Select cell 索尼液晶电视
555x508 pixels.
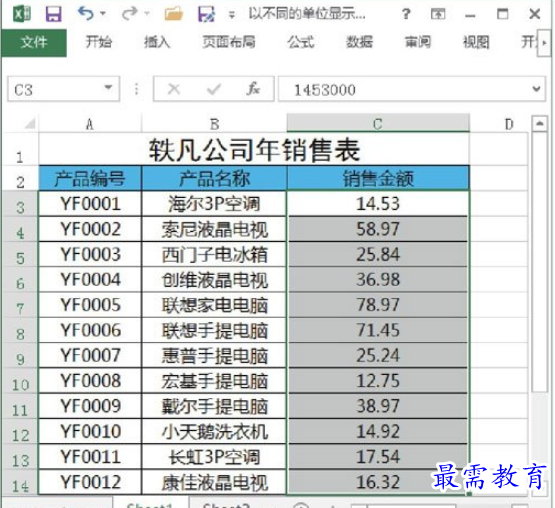tap(214, 229)
